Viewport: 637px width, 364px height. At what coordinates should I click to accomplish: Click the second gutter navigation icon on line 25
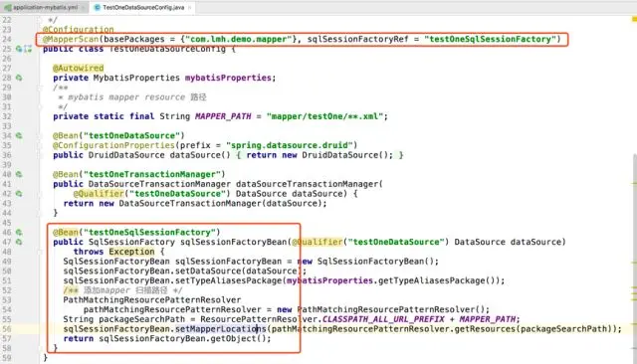click(28, 49)
